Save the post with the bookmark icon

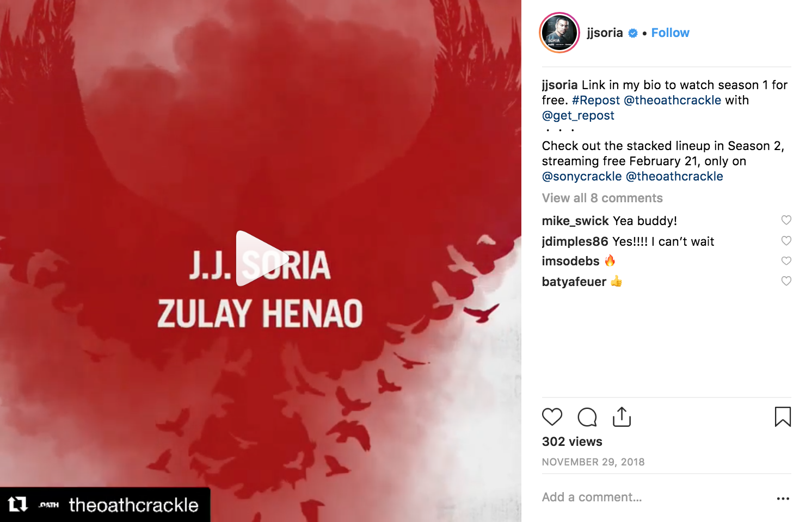783,417
